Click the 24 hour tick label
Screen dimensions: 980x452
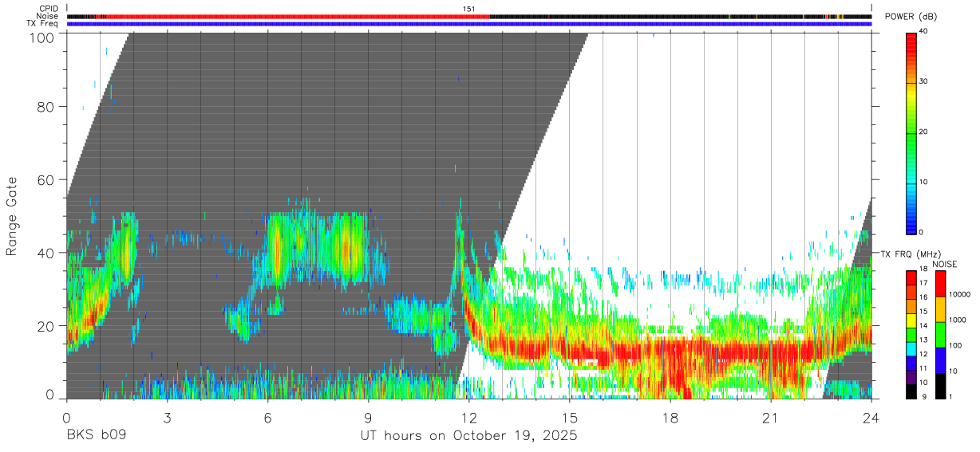(871, 418)
